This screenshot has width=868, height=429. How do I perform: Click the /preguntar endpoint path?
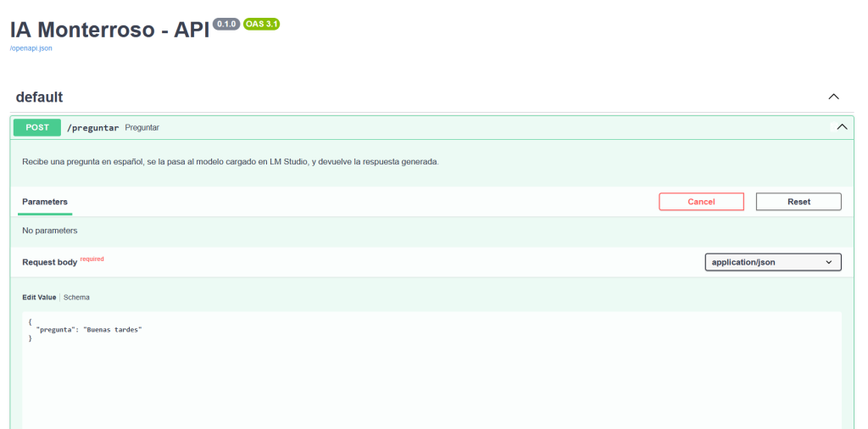92,128
